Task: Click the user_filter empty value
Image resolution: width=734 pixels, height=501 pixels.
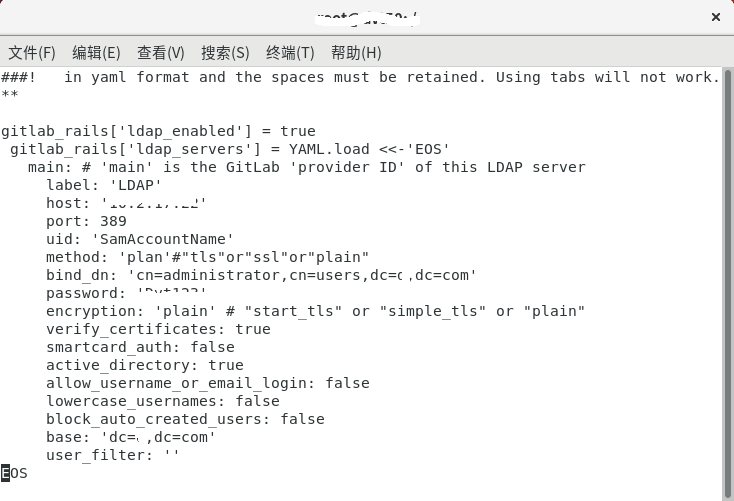Action: tap(172, 454)
